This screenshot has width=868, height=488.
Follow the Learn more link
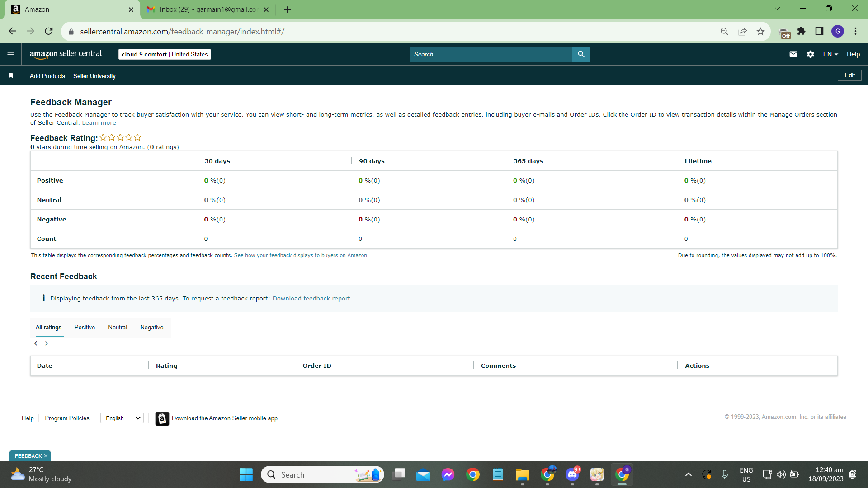tap(99, 123)
